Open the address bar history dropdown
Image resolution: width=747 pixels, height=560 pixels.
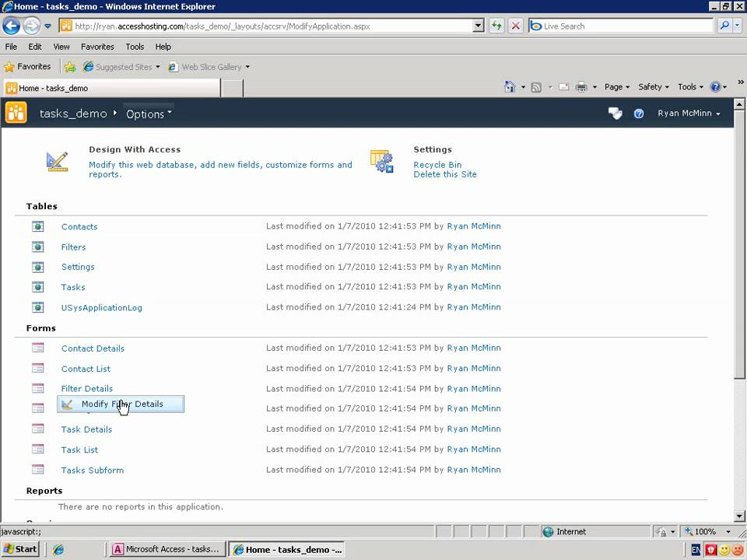[479, 26]
